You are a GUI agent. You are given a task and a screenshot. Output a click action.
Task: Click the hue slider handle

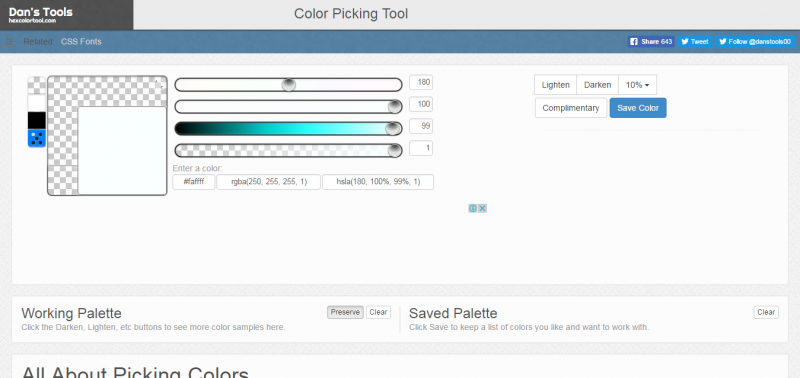tap(289, 85)
